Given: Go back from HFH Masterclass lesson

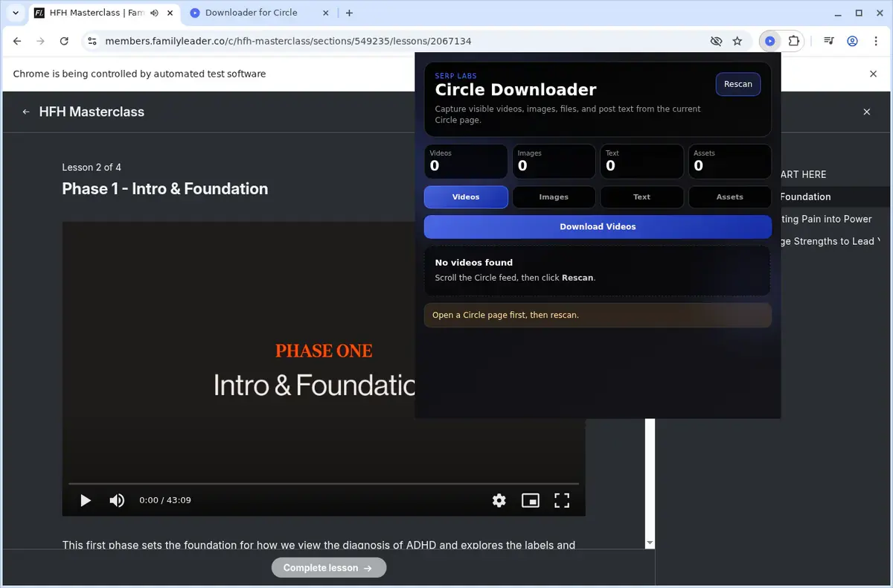Looking at the screenshot, I should coord(26,112).
